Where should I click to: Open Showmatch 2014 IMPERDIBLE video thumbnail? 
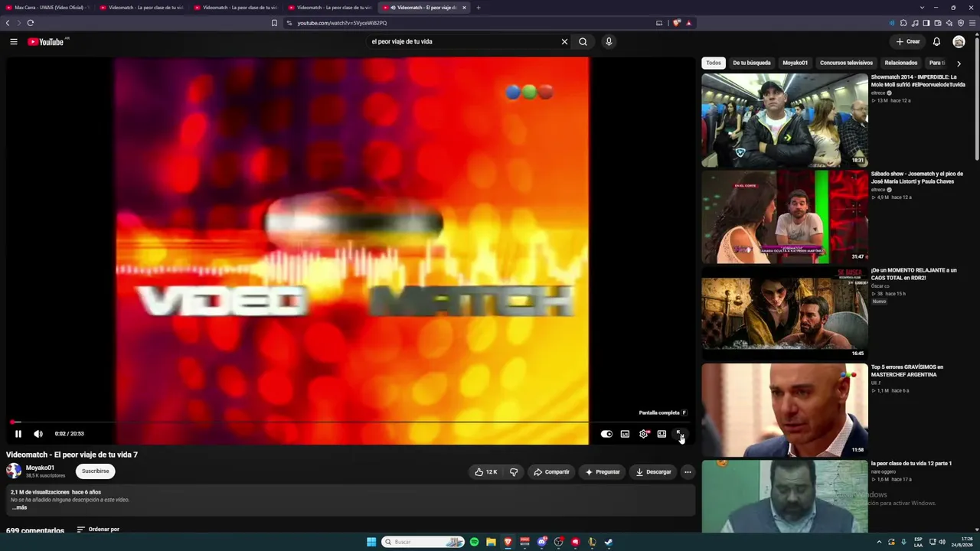[x=785, y=120]
